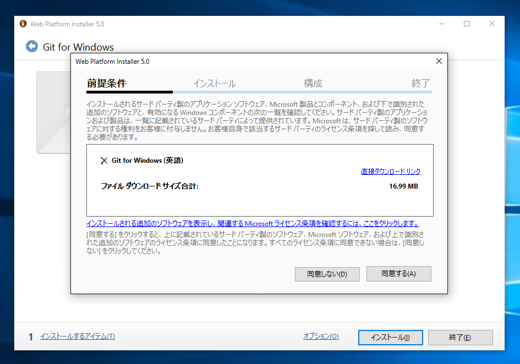Open the 直接ダウンロードリンク link

(390, 171)
